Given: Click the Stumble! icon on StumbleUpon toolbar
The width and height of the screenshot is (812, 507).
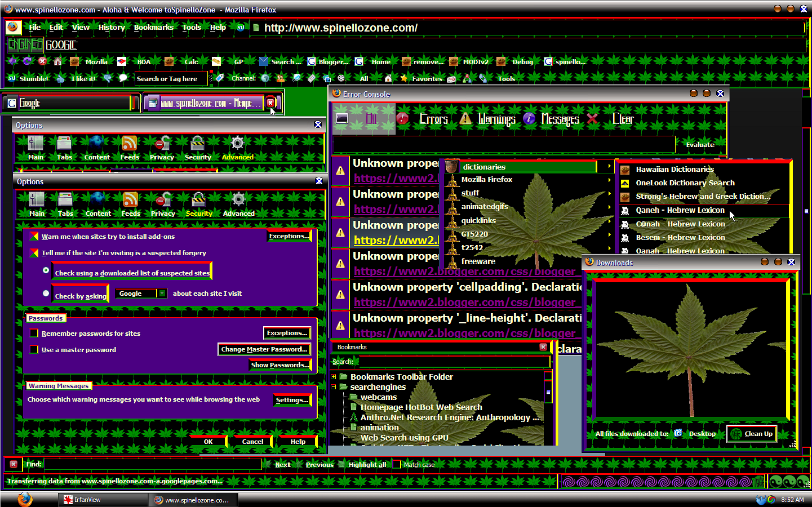Looking at the screenshot, I should [x=12, y=78].
